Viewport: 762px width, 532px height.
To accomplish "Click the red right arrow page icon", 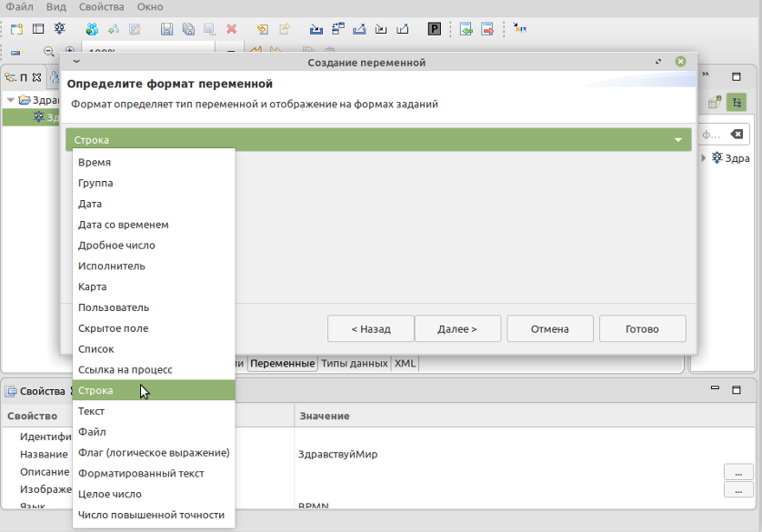I will [x=487, y=29].
